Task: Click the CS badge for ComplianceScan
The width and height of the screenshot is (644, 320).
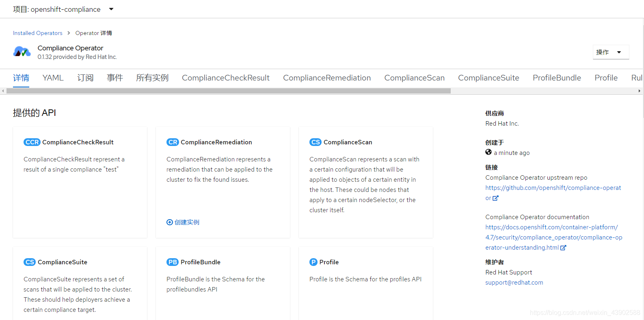Action: [x=316, y=142]
